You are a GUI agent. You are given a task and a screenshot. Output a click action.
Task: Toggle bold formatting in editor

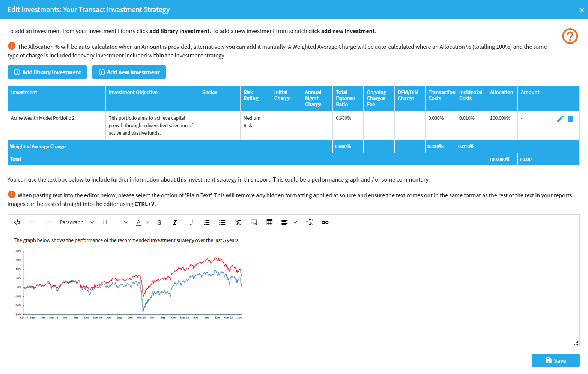(x=159, y=222)
